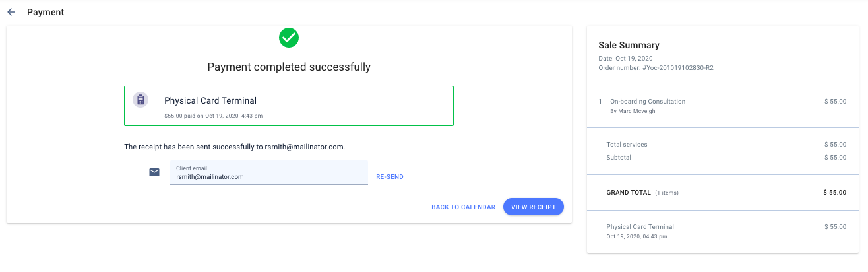The height and width of the screenshot is (272, 868).
Task: Open the View Receipt button
Action: [534, 207]
